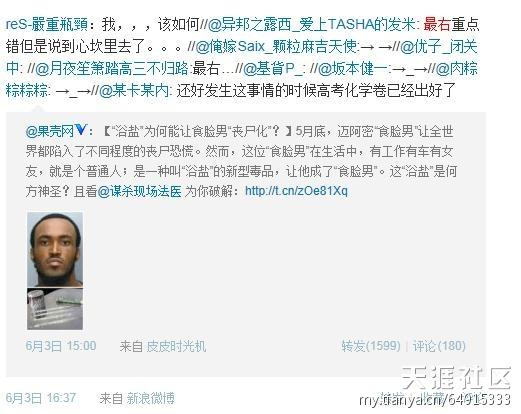Click the 皮皮时光机 source link
Image resolution: width=521 pixels, height=414 pixels.
click(176, 346)
